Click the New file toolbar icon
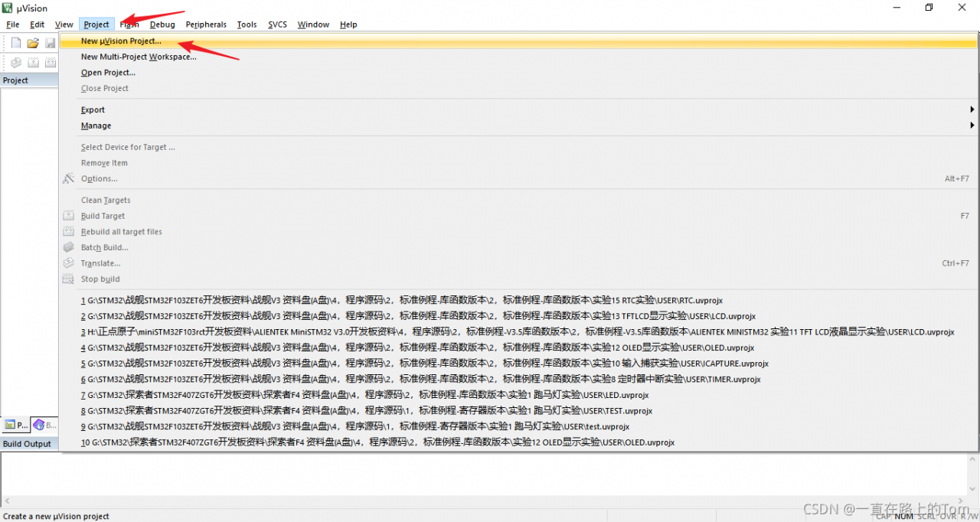This screenshot has height=522, width=980. (x=16, y=43)
